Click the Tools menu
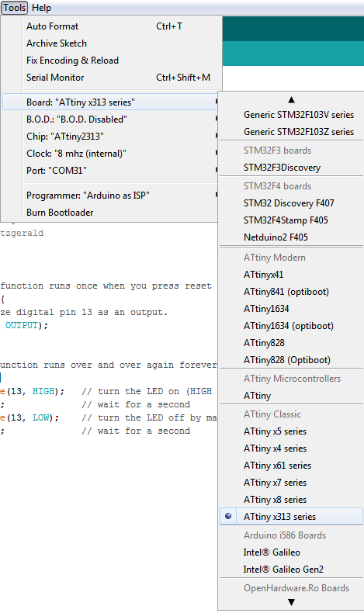364x613 pixels. [x=15, y=8]
